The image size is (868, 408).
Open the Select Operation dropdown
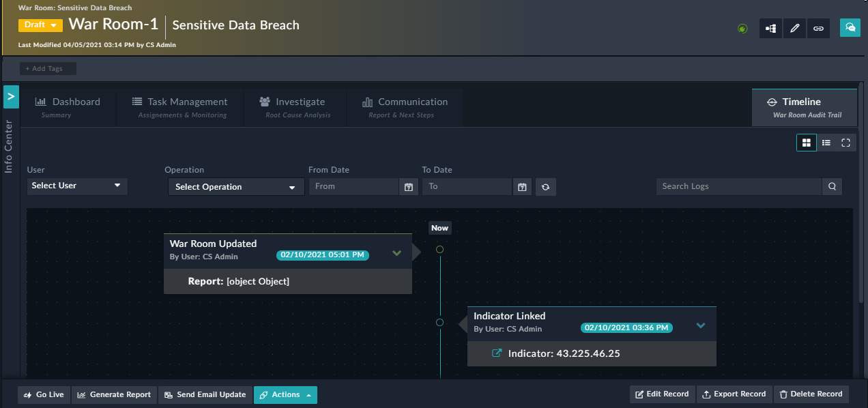pyautogui.click(x=235, y=186)
